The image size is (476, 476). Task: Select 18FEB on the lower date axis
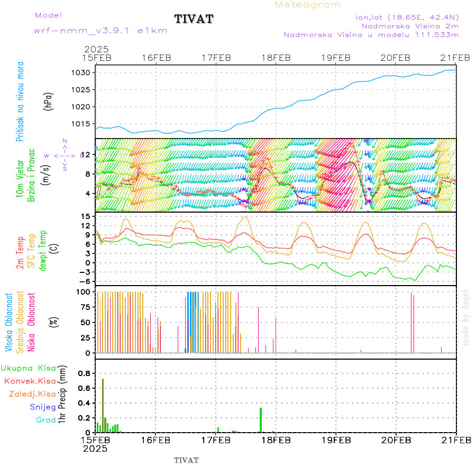(x=276, y=440)
